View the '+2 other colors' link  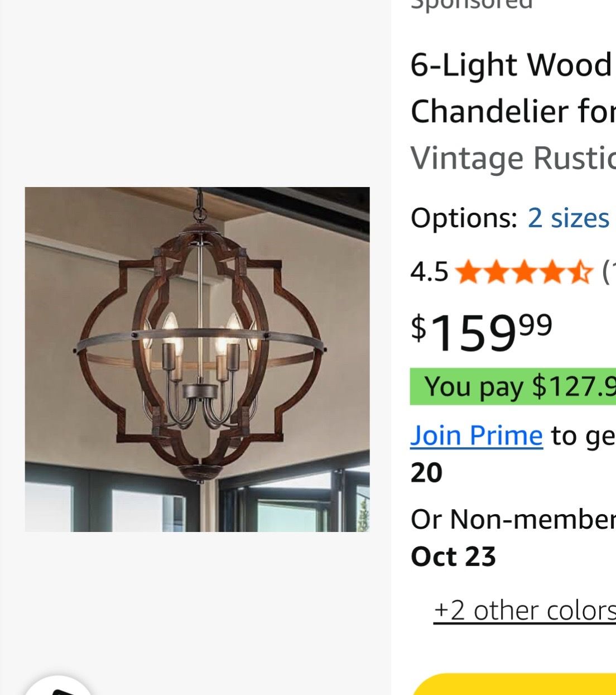coord(524,610)
